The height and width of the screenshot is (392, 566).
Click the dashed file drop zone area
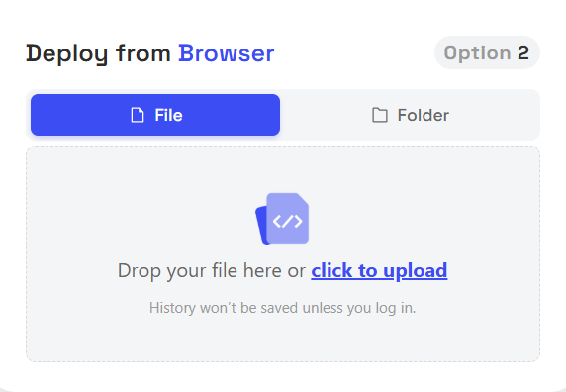point(283,253)
